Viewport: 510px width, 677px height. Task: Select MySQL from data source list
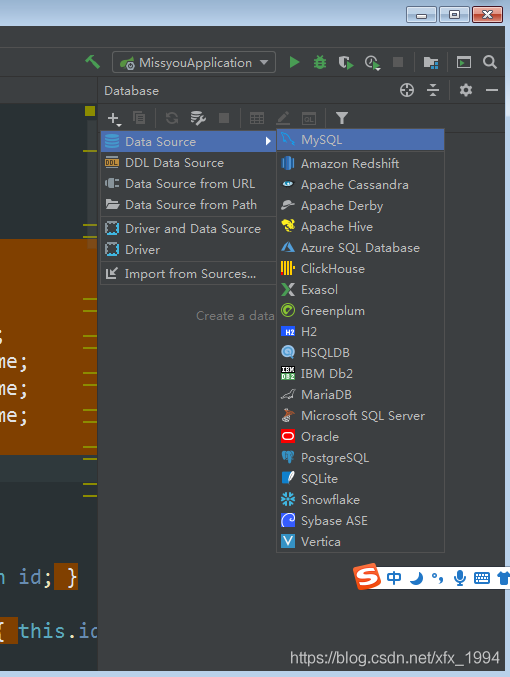click(x=361, y=140)
